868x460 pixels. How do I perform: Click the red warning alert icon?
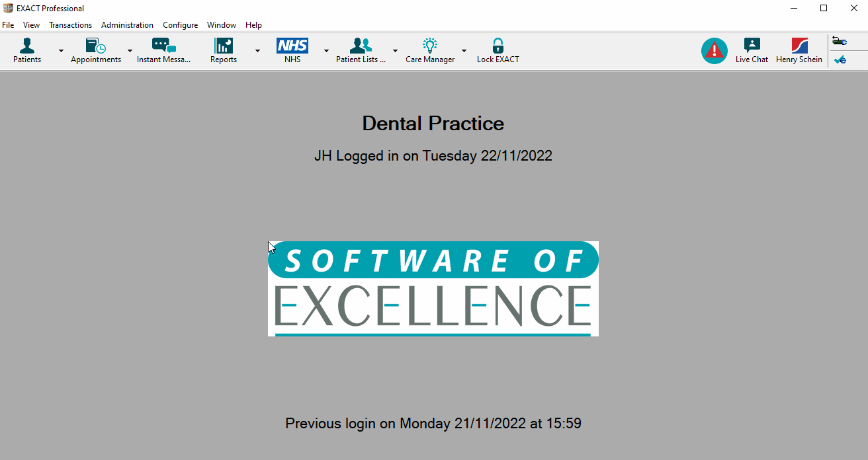715,51
